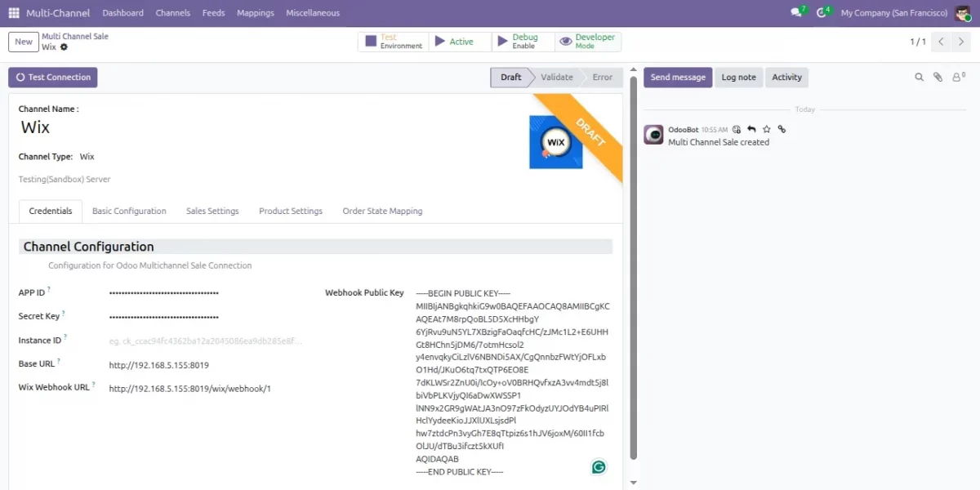Click the Multi Channel Sale created message

click(x=719, y=142)
